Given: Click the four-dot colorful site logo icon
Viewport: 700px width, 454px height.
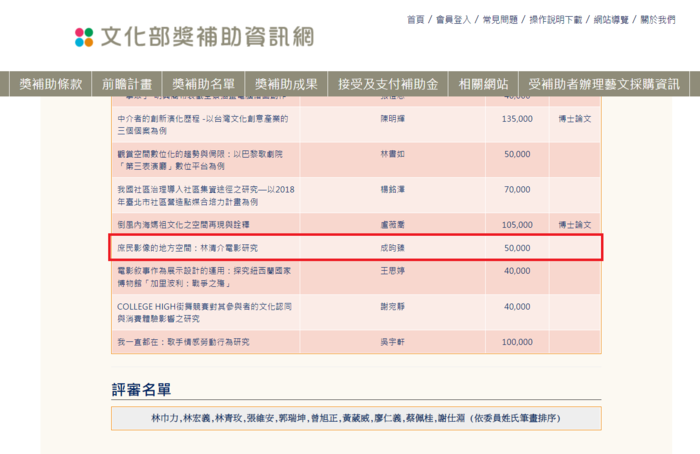Looking at the screenshot, I should click(84, 37).
